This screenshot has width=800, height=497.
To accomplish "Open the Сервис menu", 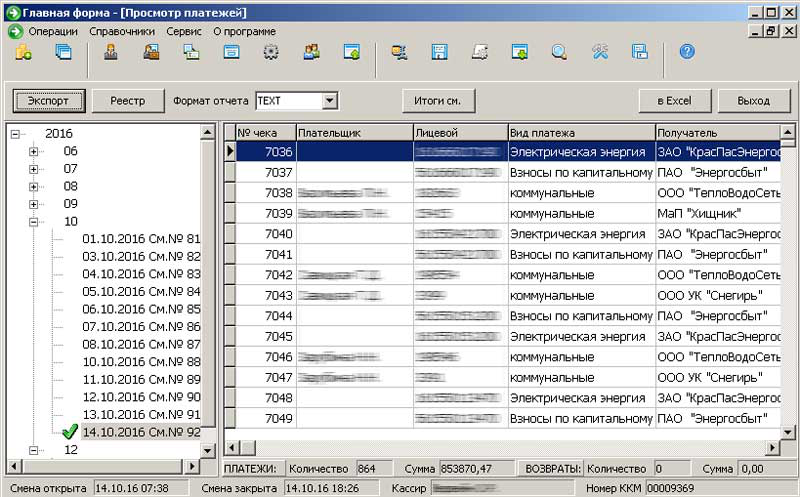I will pos(184,32).
